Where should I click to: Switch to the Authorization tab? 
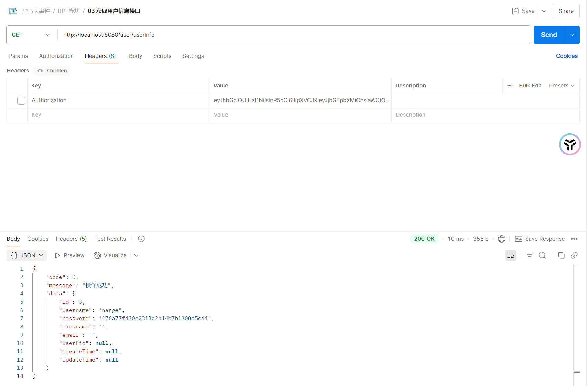[56, 56]
